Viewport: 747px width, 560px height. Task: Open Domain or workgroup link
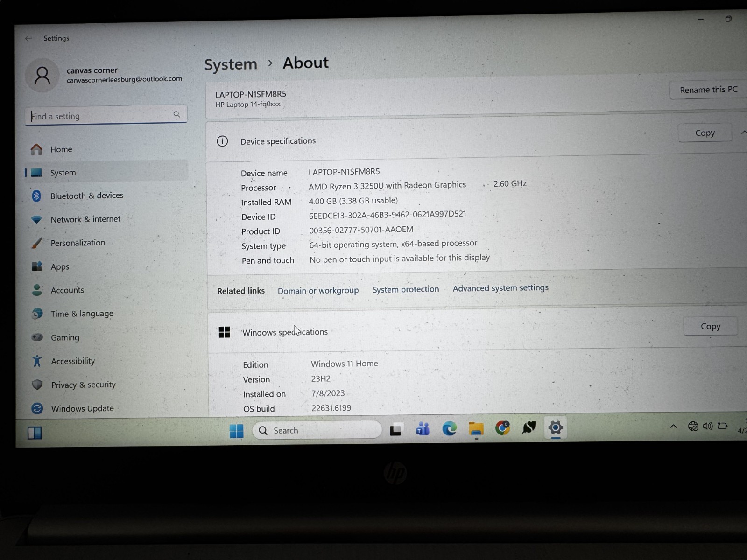(318, 290)
